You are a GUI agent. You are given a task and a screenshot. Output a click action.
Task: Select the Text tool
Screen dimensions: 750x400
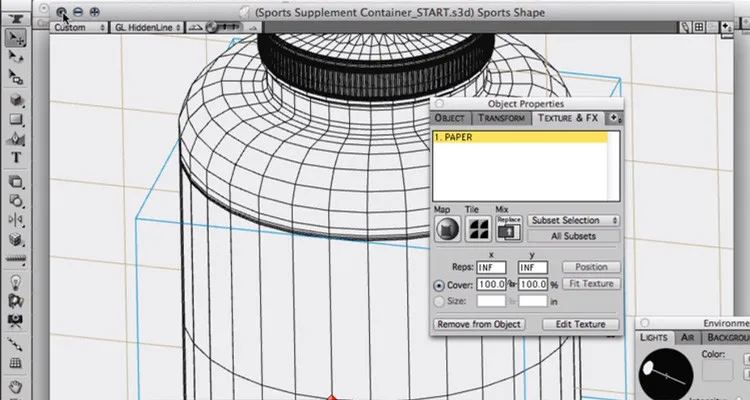pos(15,157)
